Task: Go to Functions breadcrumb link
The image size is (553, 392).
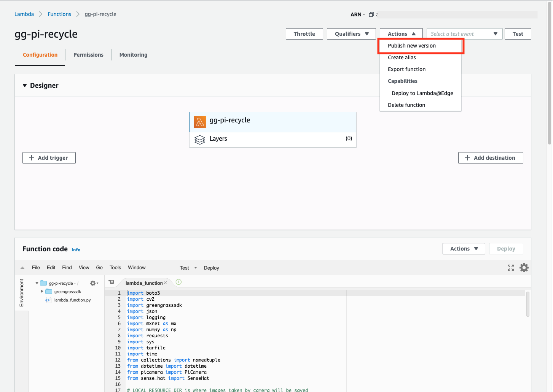Action: [59, 14]
